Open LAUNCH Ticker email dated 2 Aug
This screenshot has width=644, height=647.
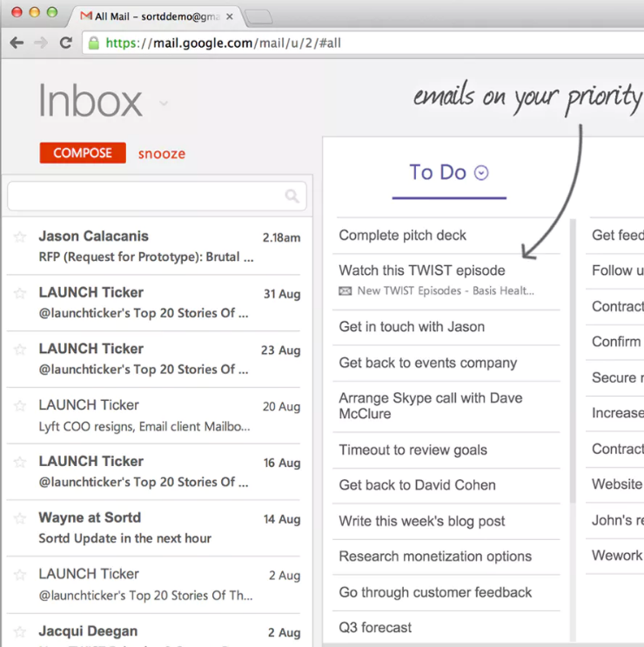click(x=153, y=584)
